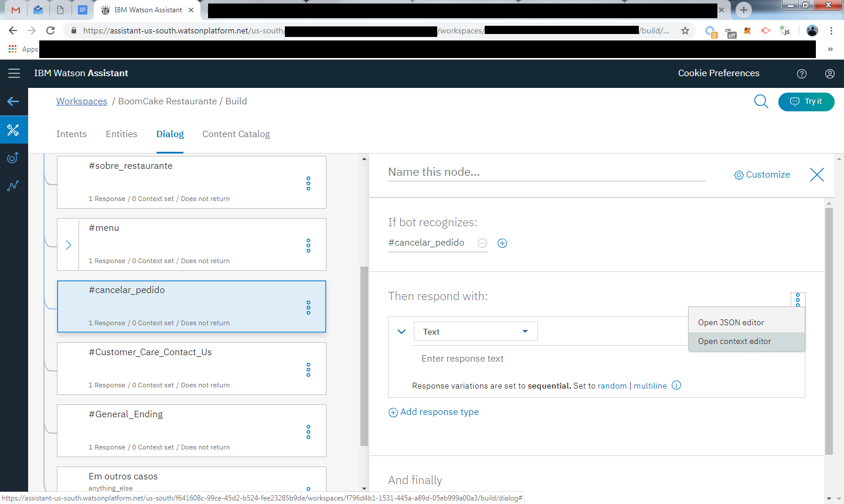Click the back arrow sidebar icon
The height and width of the screenshot is (504, 844).
coord(13,101)
